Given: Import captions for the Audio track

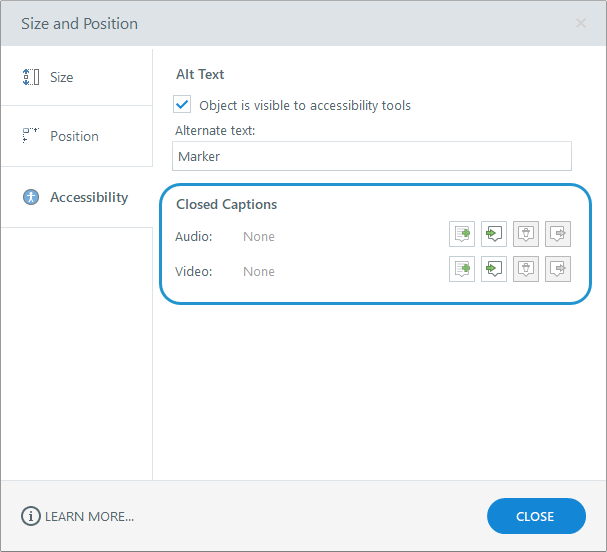Looking at the screenshot, I should pos(494,235).
